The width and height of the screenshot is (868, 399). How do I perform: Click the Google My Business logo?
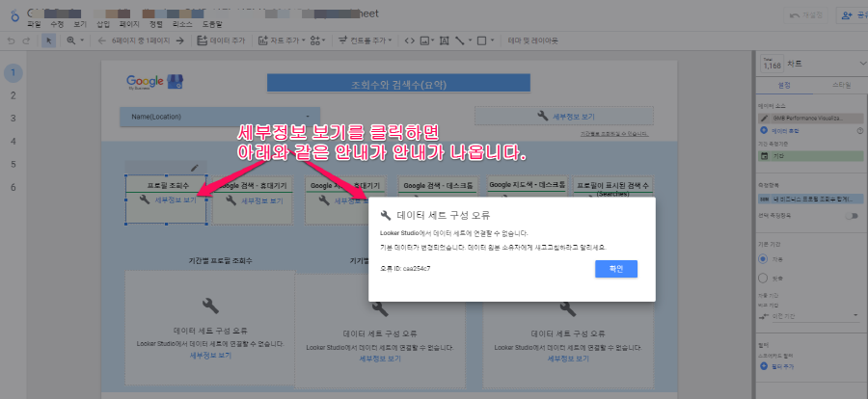point(154,82)
